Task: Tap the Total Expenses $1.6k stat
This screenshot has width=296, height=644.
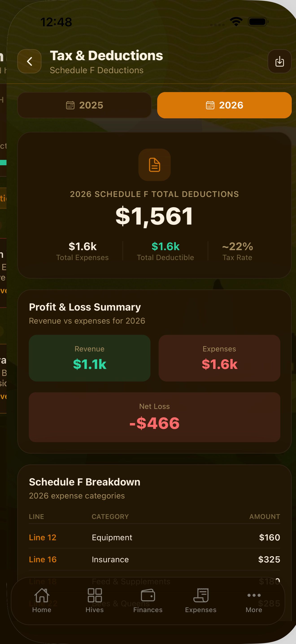Action: [82, 251]
